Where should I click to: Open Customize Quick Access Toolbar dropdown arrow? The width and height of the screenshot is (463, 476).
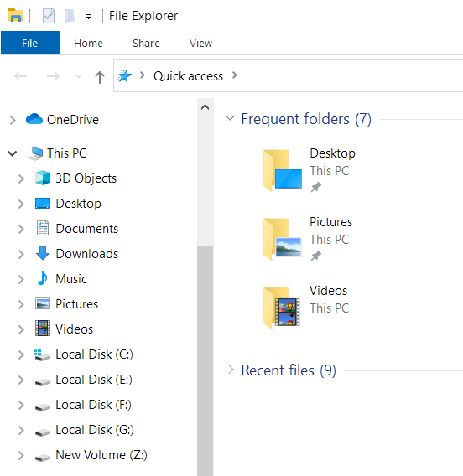[88, 17]
